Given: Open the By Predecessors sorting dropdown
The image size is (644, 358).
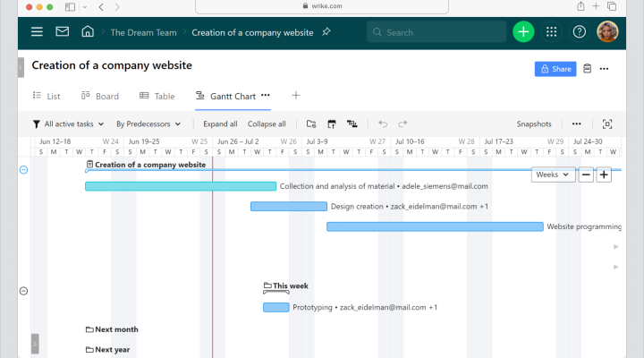Looking at the screenshot, I should point(148,124).
